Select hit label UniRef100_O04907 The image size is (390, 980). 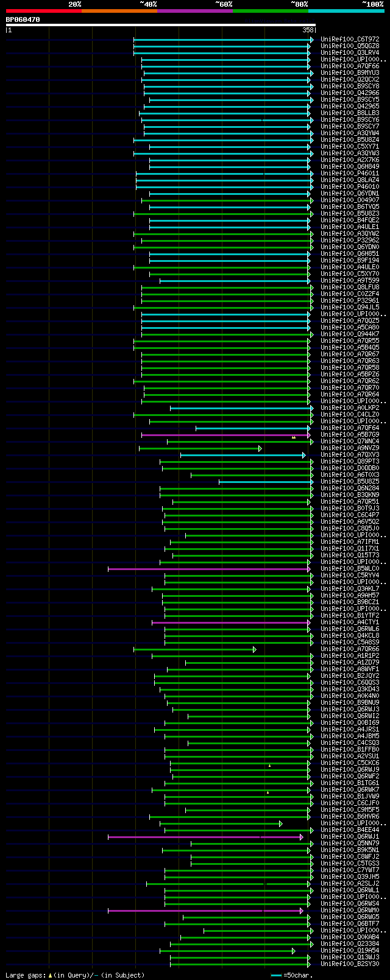[350, 200]
